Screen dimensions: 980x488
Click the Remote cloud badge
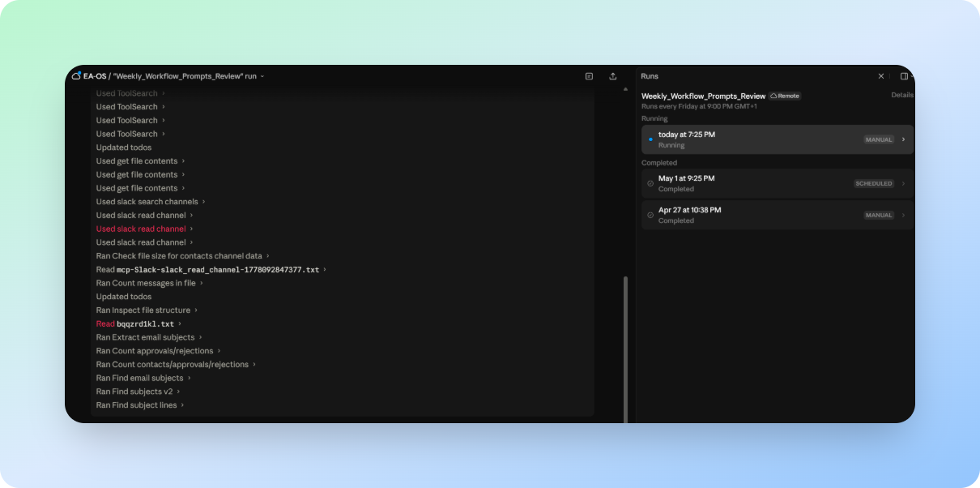click(785, 96)
